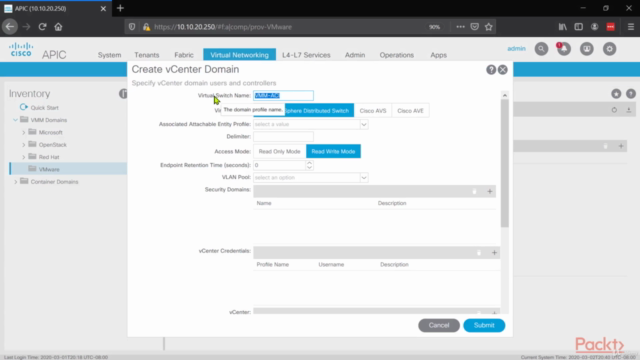Select Read Only Mode access
This screenshot has width=640, height=360.
pyautogui.click(x=279, y=151)
